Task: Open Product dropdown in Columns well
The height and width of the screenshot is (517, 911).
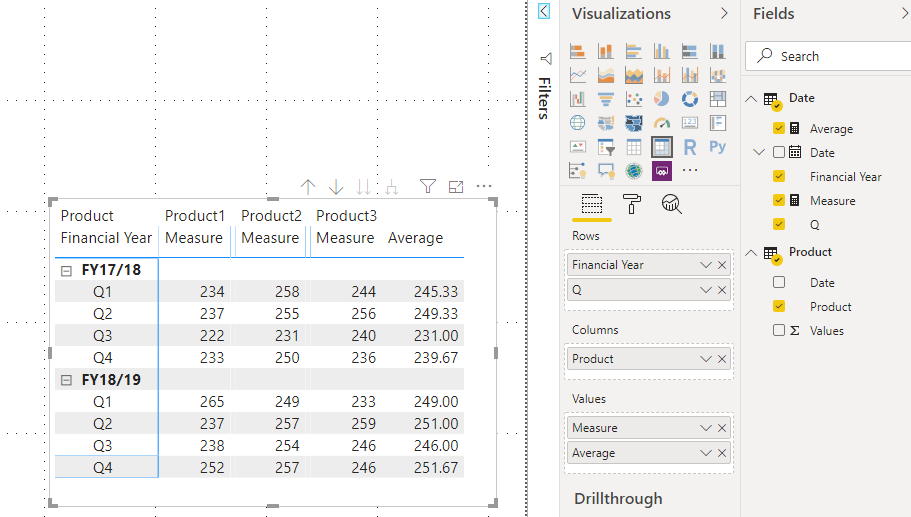Action: coord(706,359)
